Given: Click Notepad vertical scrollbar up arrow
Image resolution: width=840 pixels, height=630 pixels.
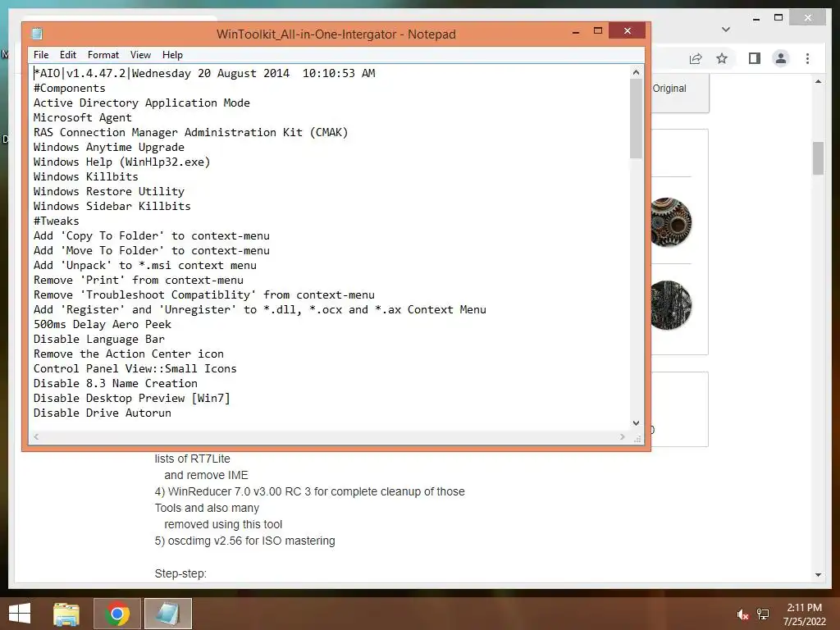Looking at the screenshot, I should coord(636,72).
